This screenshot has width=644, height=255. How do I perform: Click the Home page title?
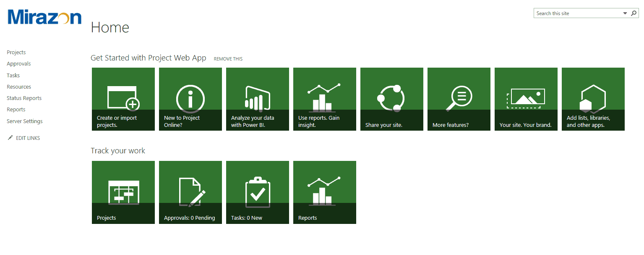(x=110, y=28)
